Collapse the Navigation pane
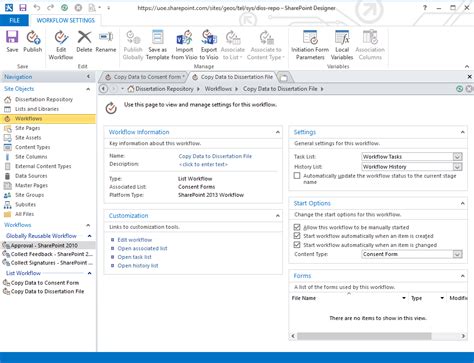 [x=88, y=77]
